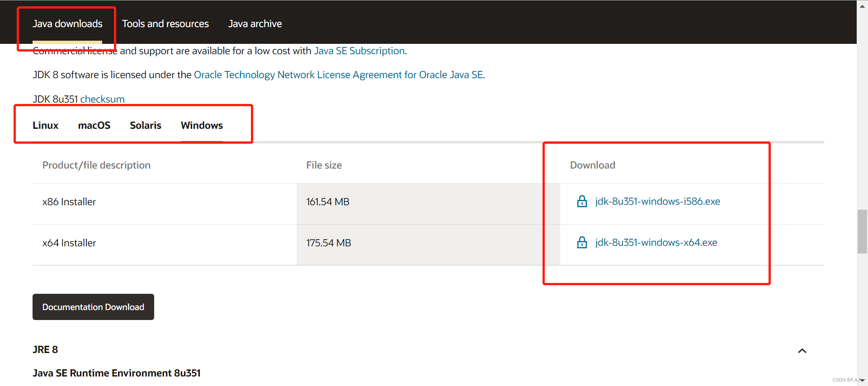The image size is (868, 386).
Task: Open Oracle Technology Network License Agreement link
Action: coord(338,75)
